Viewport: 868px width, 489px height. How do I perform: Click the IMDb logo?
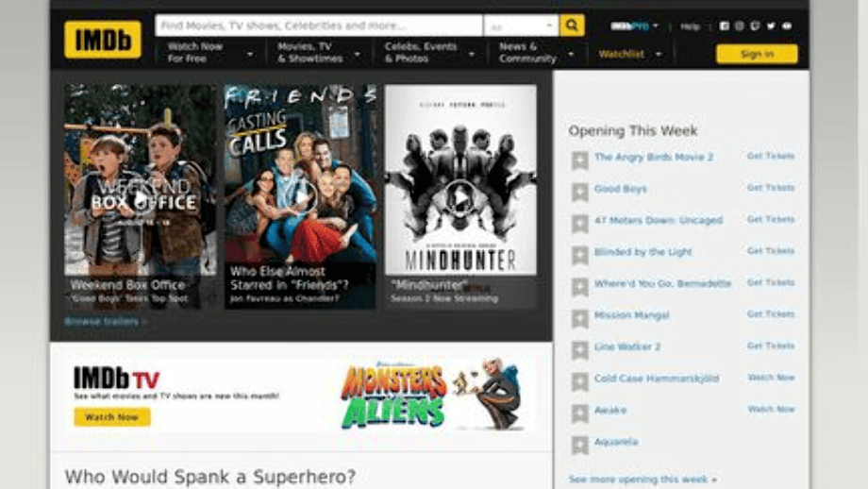pos(103,40)
